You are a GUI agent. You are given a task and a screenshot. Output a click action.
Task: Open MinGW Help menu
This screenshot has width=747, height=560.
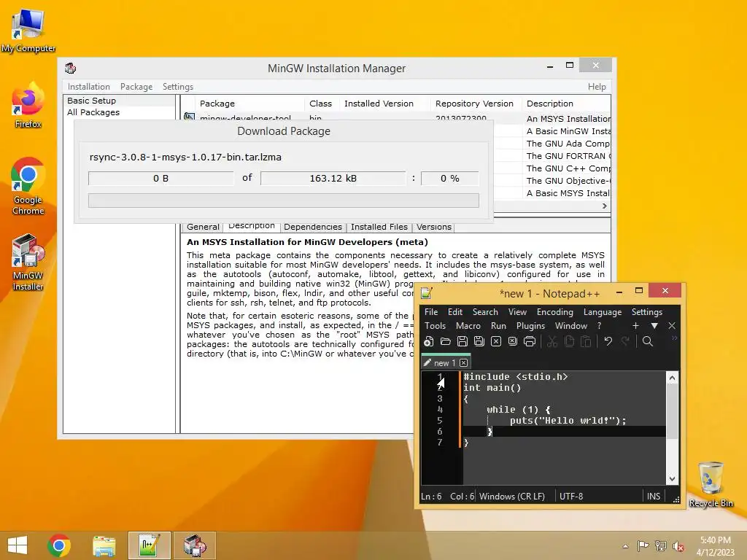click(597, 87)
